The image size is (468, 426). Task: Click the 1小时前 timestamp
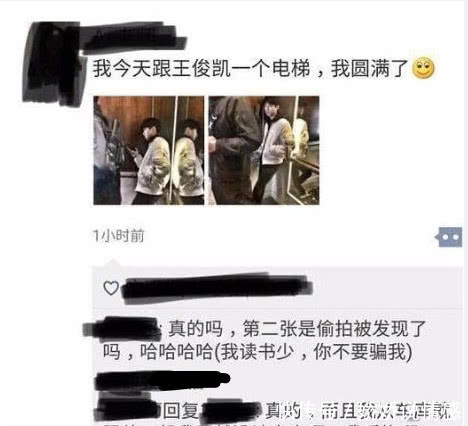click(x=118, y=236)
